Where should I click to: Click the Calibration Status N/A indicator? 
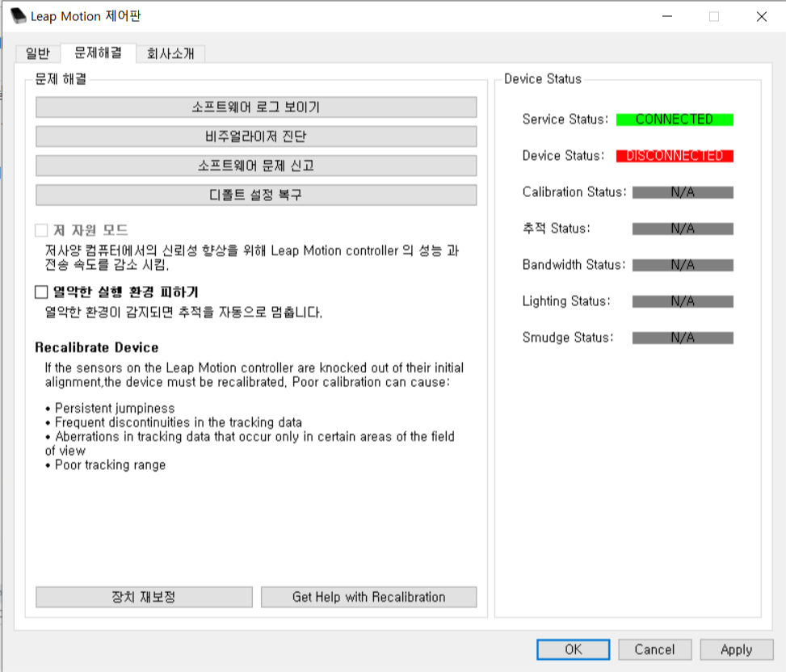(683, 192)
